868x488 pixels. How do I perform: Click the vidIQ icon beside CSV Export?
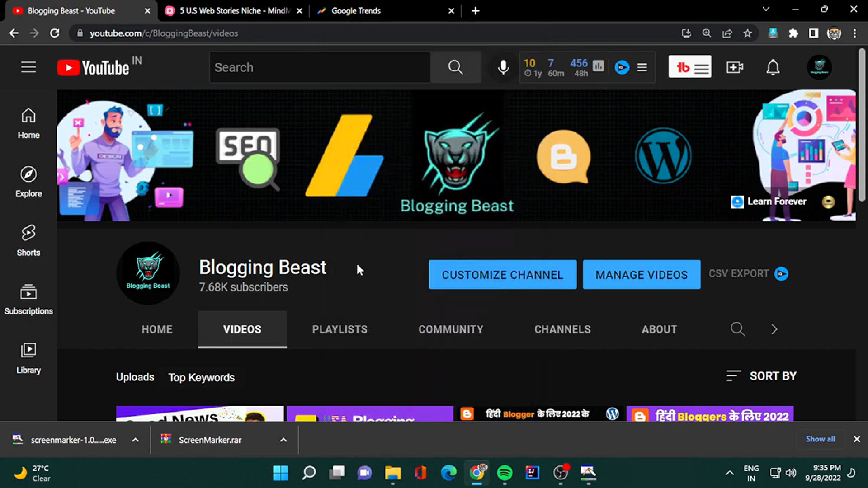[x=781, y=274]
